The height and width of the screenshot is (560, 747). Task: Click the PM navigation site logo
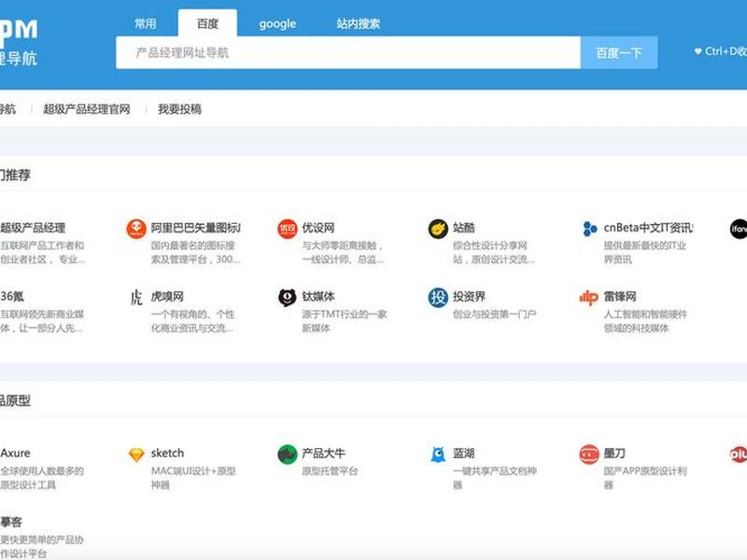[18, 42]
